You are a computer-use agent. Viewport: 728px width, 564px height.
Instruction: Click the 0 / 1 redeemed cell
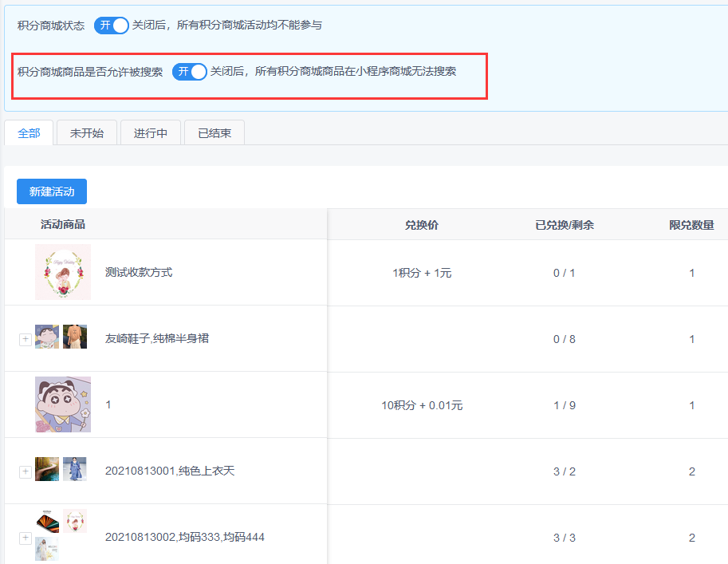[x=564, y=273]
